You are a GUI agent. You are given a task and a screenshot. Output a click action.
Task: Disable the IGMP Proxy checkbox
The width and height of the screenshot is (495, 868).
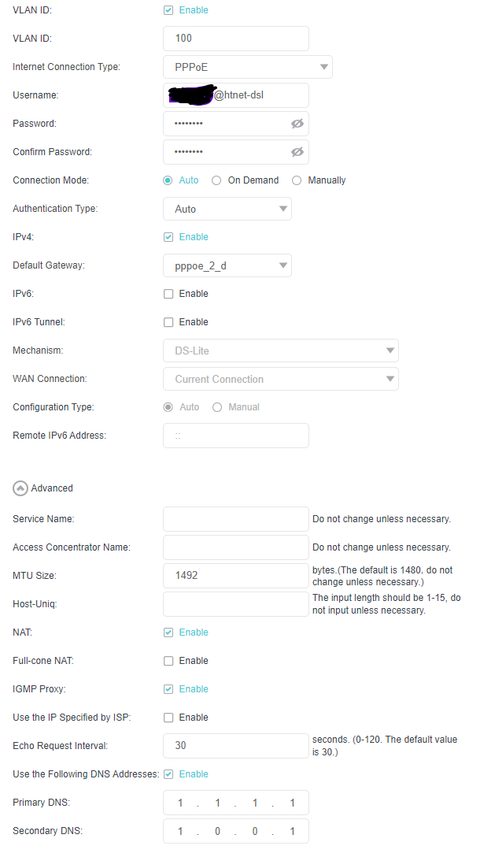pyautogui.click(x=168, y=689)
